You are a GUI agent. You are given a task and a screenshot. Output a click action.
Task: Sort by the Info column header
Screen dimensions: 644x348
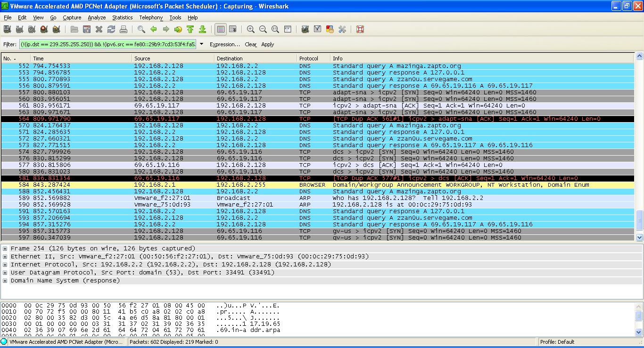[x=483, y=58]
